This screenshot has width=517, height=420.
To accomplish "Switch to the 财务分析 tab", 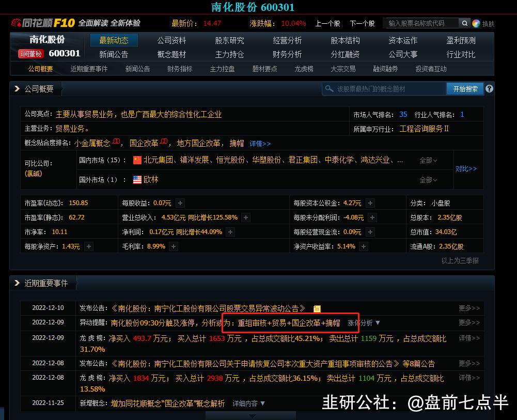I will [x=287, y=54].
